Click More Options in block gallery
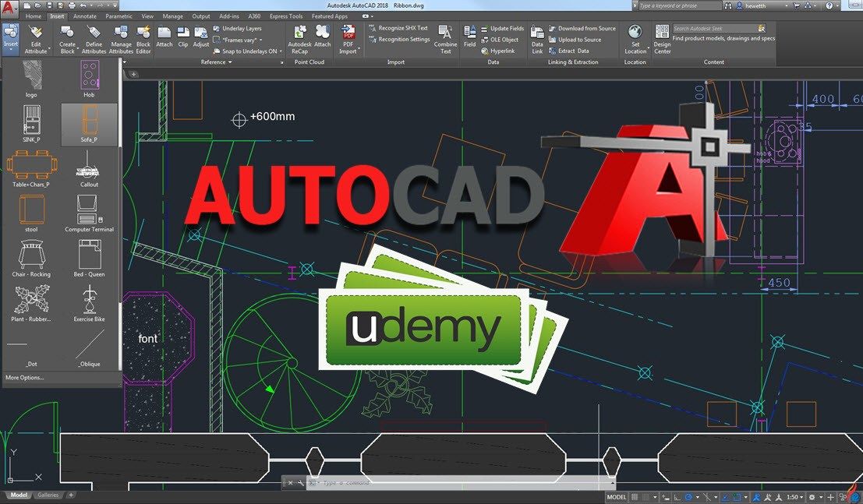This screenshot has width=863, height=504. coord(24,378)
